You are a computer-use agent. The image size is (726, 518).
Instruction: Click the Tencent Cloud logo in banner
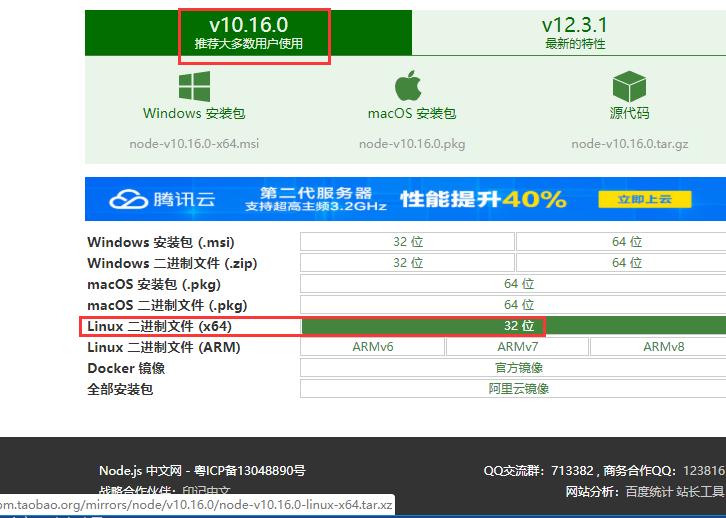[x=162, y=200]
